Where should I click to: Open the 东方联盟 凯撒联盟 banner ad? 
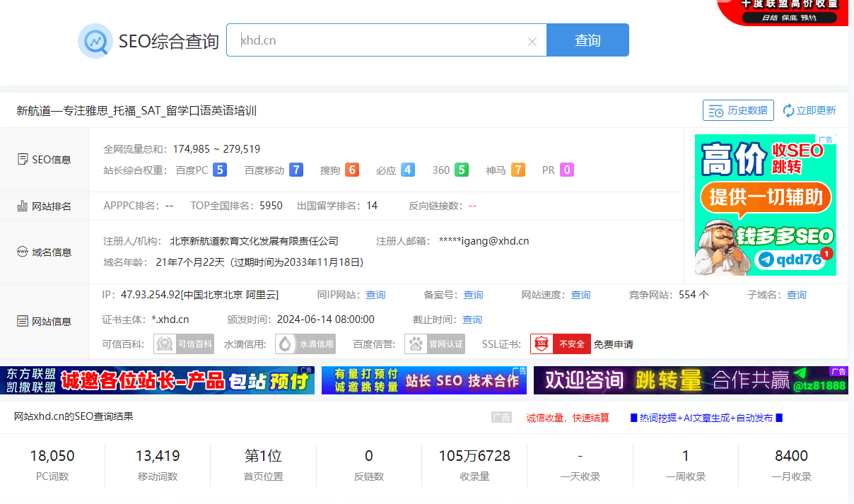point(157,380)
